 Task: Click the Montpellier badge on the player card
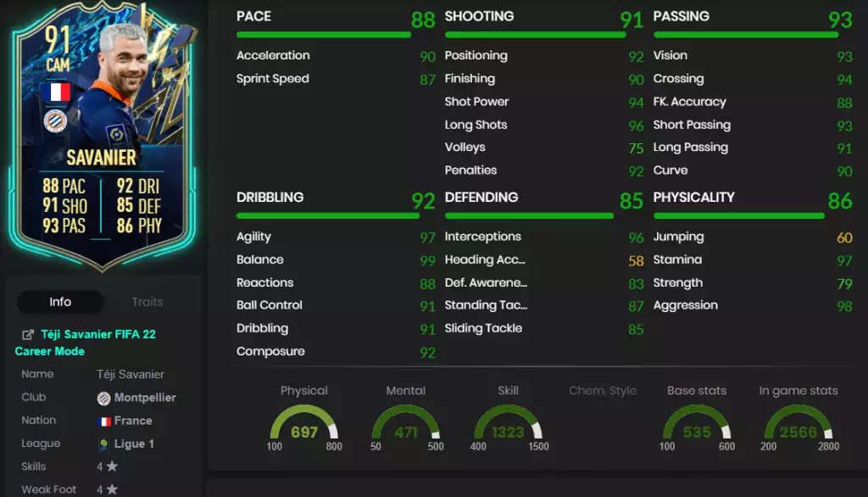[55, 120]
